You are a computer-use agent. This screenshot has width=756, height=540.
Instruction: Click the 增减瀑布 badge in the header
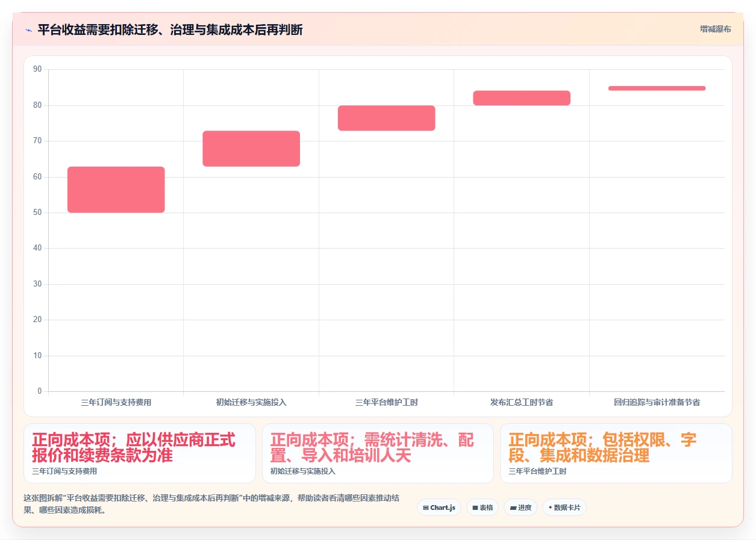tap(715, 29)
